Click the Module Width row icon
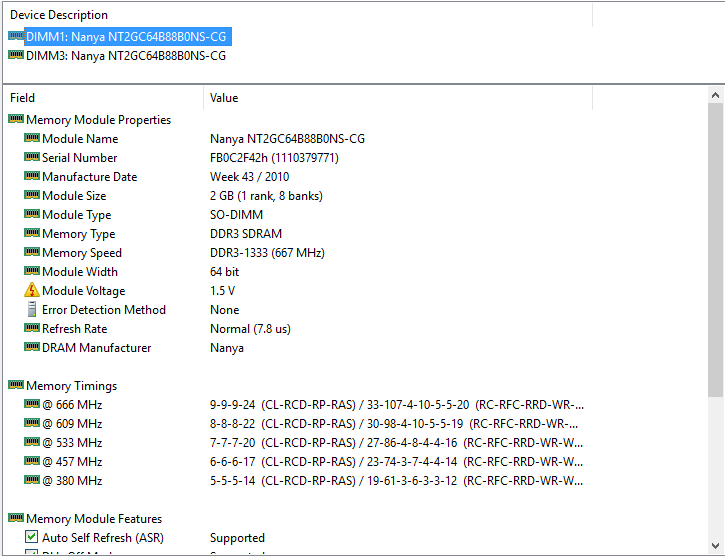Viewport: 725px width, 556px height. [31, 271]
